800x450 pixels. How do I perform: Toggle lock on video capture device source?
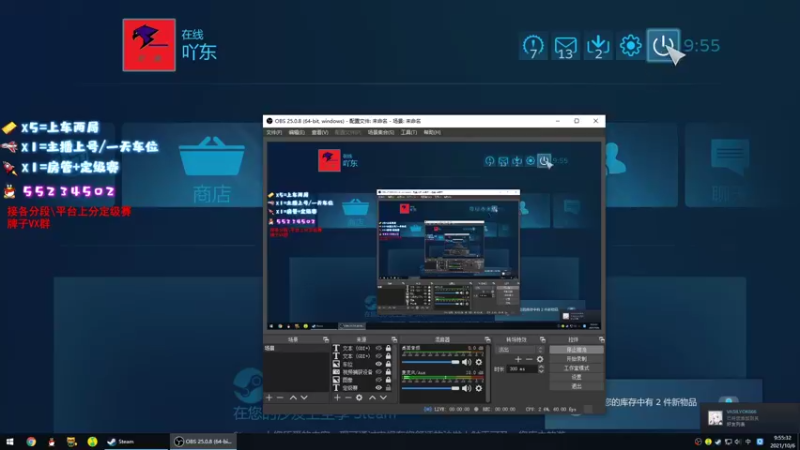(388, 372)
